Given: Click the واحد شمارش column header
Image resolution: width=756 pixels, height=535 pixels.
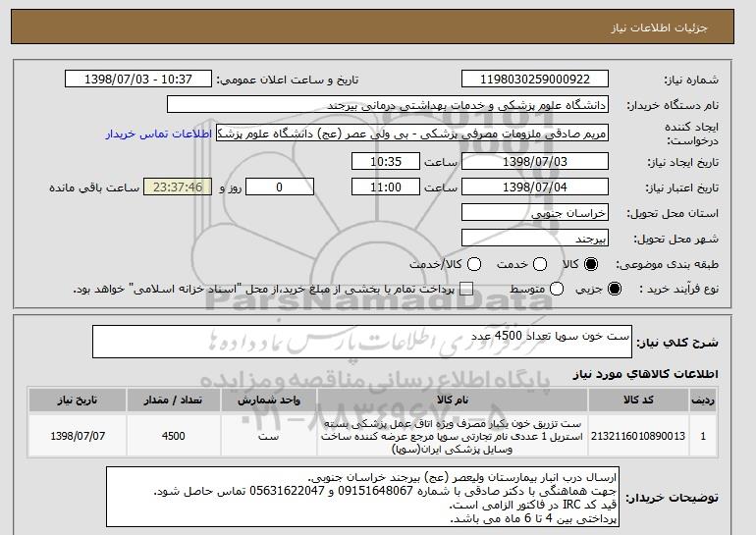Looking at the screenshot, I should pos(269,401).
